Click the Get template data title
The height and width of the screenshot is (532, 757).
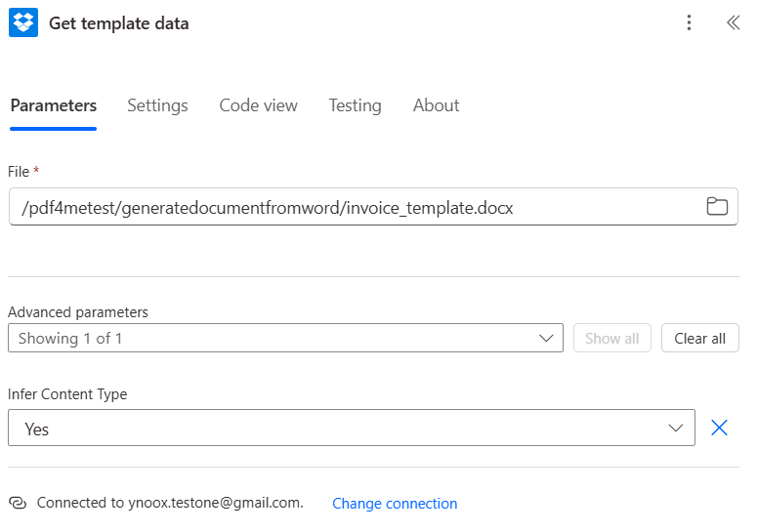[x=119, y=23]
